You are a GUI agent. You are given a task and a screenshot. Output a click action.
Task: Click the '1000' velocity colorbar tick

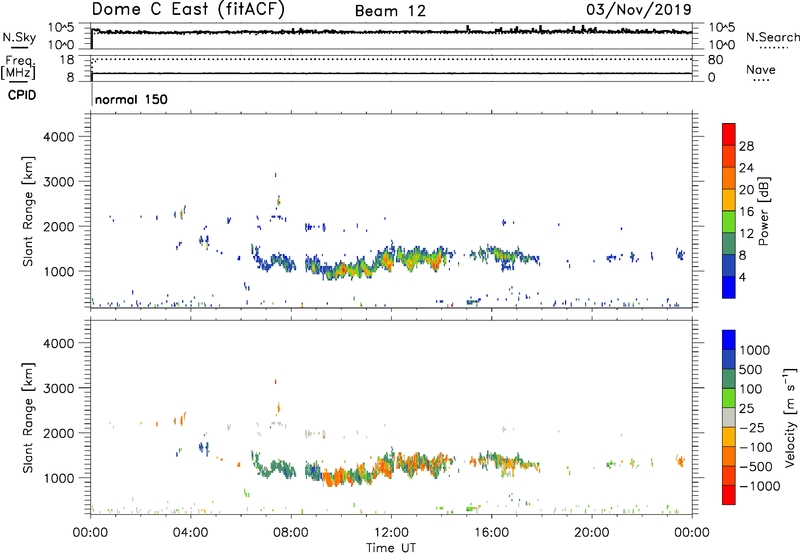[x=755, y=350]
